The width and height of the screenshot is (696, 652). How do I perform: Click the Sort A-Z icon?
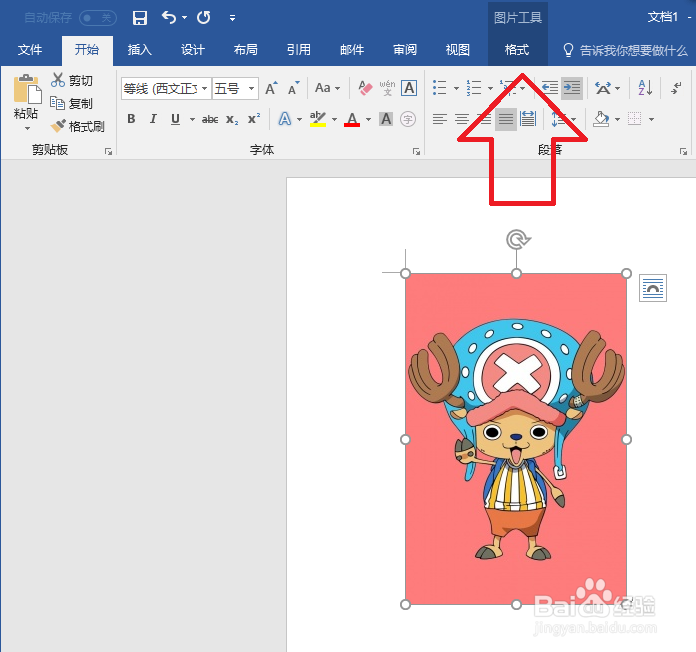645,87
